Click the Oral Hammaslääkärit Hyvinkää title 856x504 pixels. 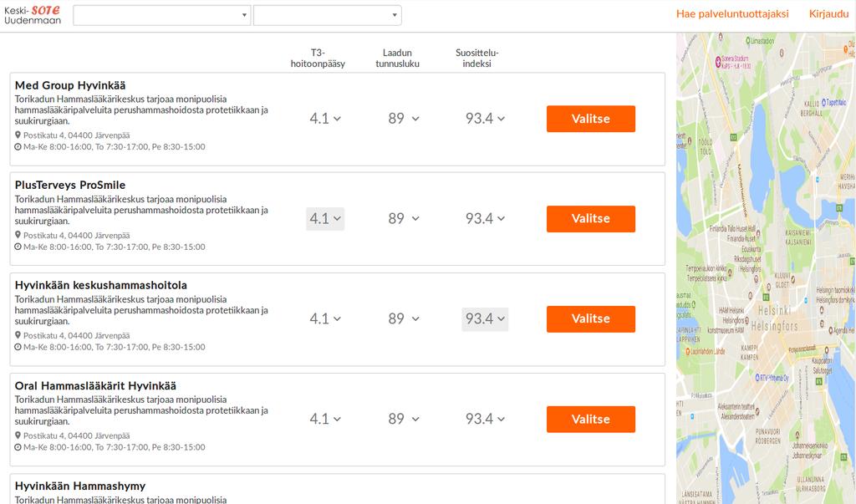95,385
